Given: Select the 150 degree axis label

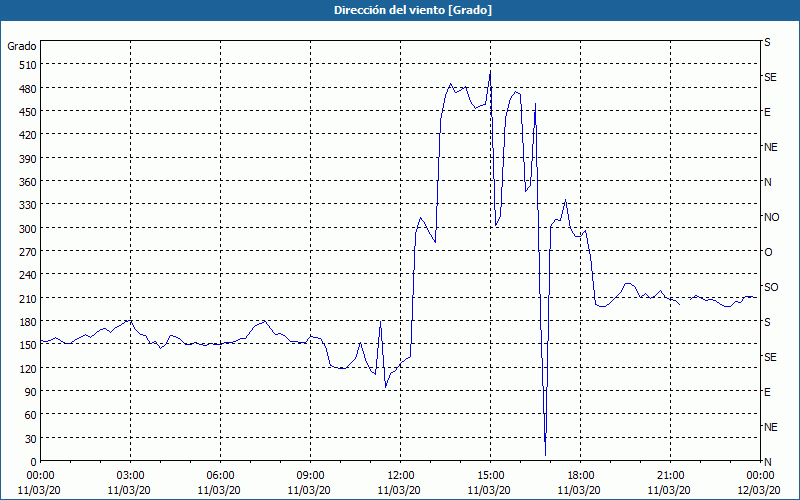Looking at the screenshot, I should (28, 345).
